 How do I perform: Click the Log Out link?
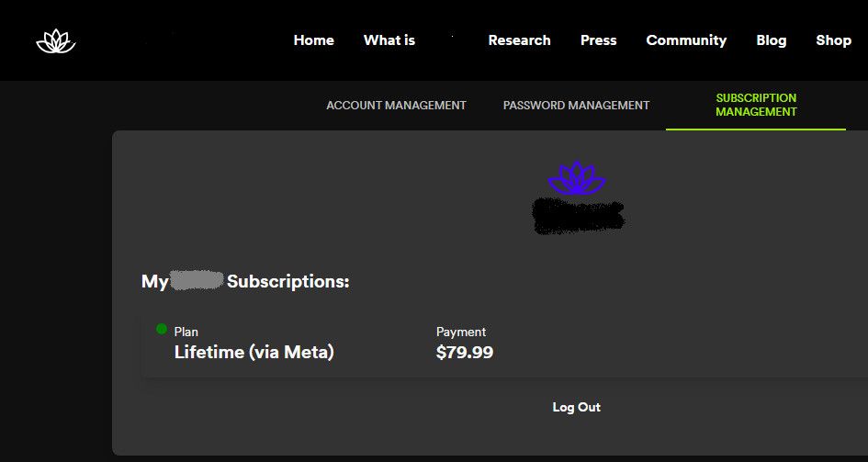click(576, 407)
